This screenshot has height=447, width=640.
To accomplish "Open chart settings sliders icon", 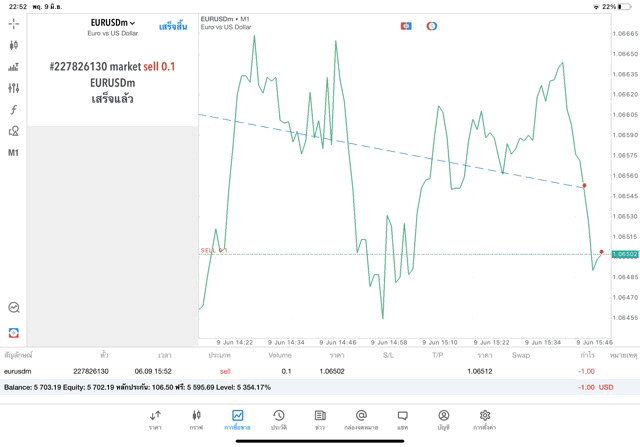I will click(14, 88).
